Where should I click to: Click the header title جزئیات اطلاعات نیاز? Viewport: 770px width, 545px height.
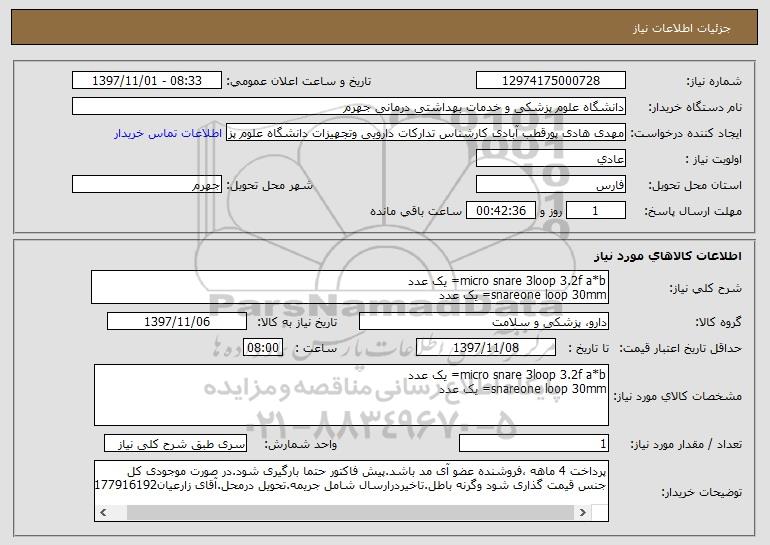click(681, 28)
